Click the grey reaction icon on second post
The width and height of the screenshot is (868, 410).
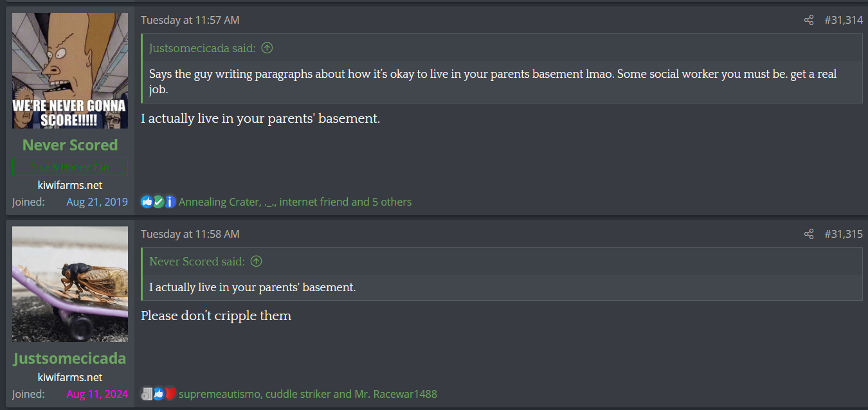(x=147, y=394)
